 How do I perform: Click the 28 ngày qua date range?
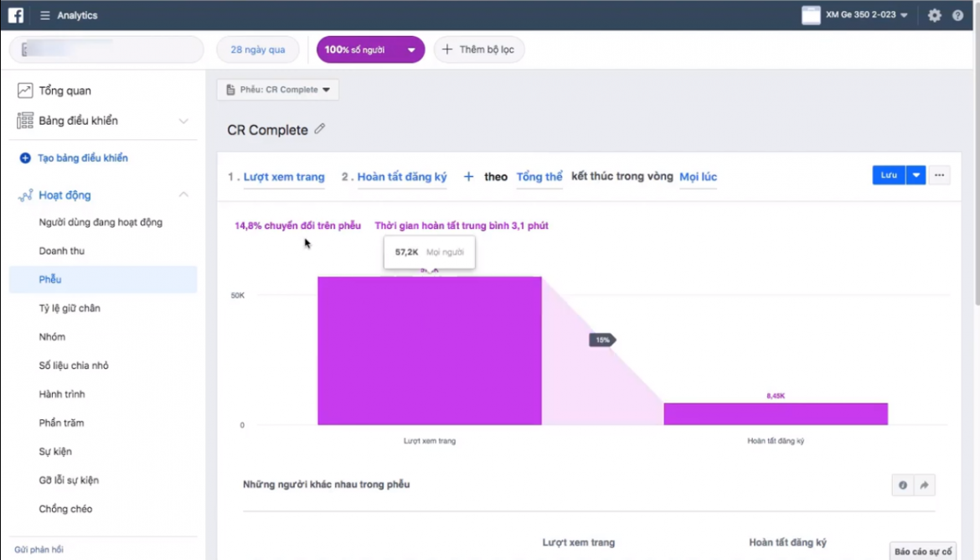point(258,49)
